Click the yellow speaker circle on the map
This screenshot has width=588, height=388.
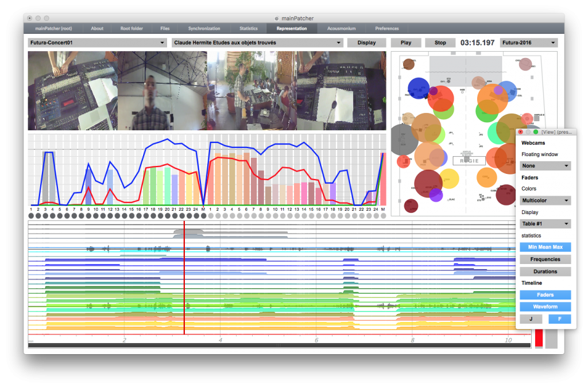click(449, 179)
